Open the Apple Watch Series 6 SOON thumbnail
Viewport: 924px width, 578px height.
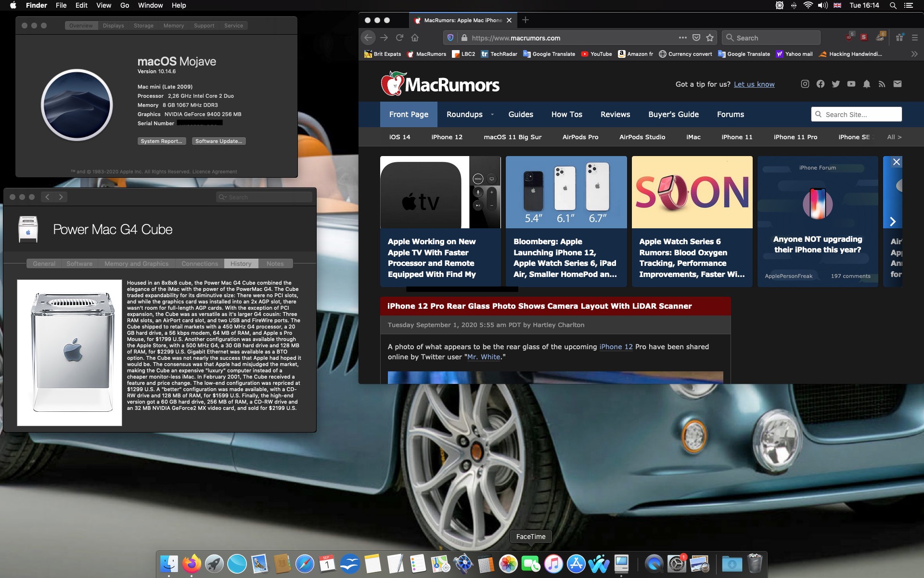click(692, 192)
